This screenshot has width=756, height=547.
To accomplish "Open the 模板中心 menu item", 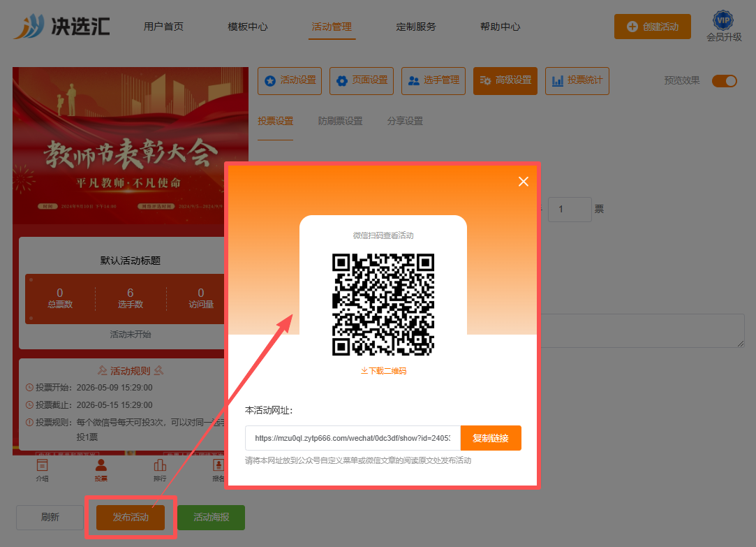I will click(x=247, y=27).
